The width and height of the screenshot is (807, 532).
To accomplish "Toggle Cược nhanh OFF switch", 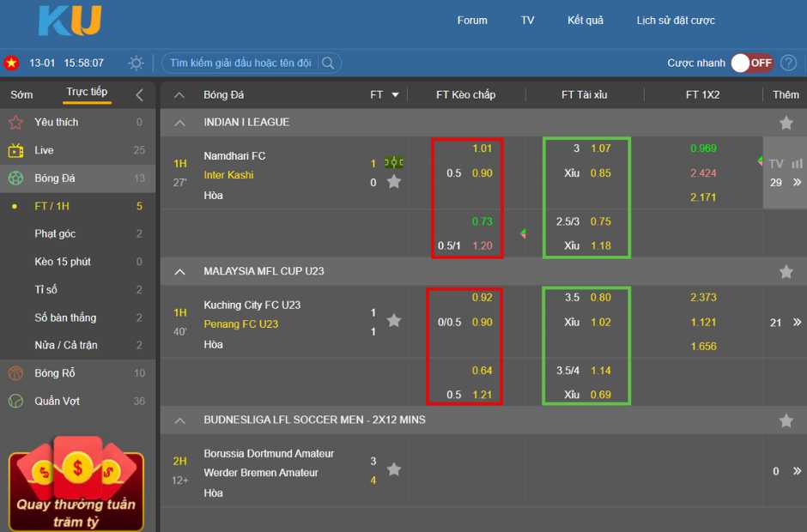I will (752, 63).
